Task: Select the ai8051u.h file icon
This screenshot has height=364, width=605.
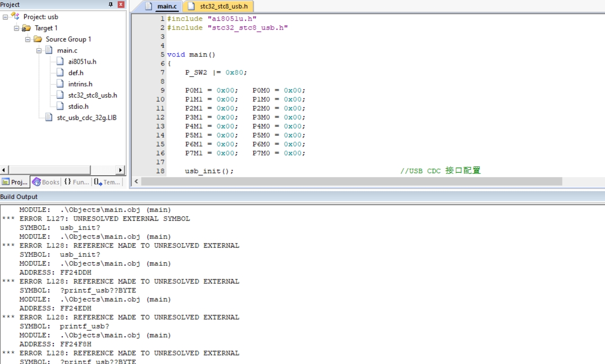Action: (x=60, y=61)
